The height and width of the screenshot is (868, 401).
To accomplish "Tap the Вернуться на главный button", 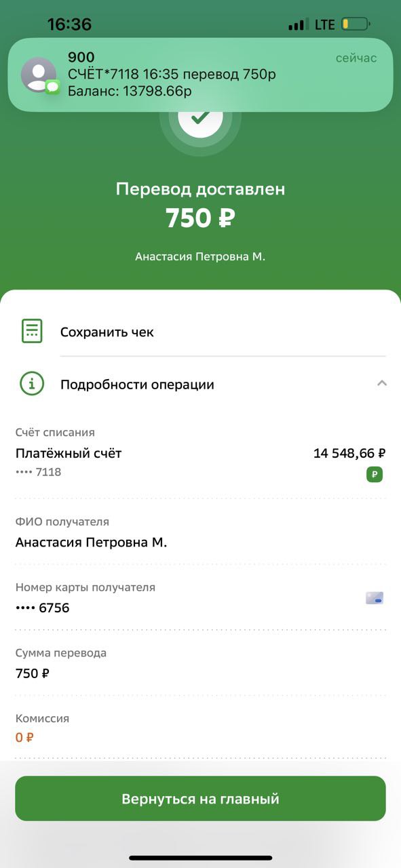I will [x=201, y=798].
